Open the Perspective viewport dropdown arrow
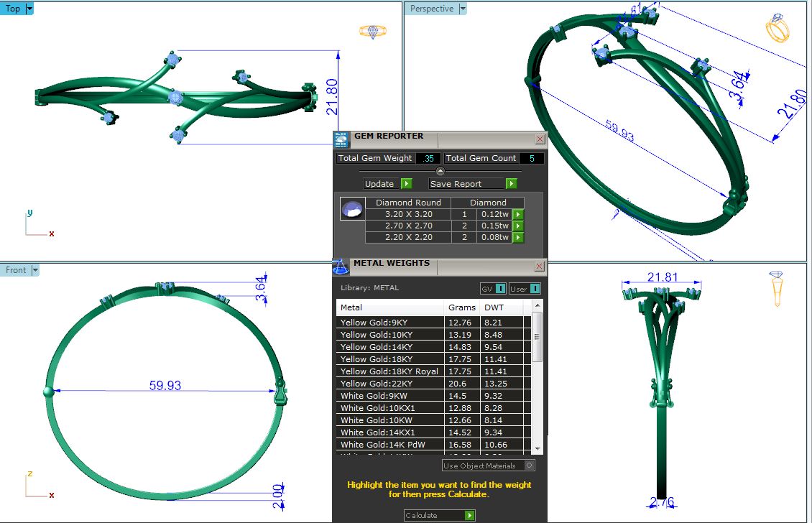This screenshot has width=812, height=523. coord(462,9)
